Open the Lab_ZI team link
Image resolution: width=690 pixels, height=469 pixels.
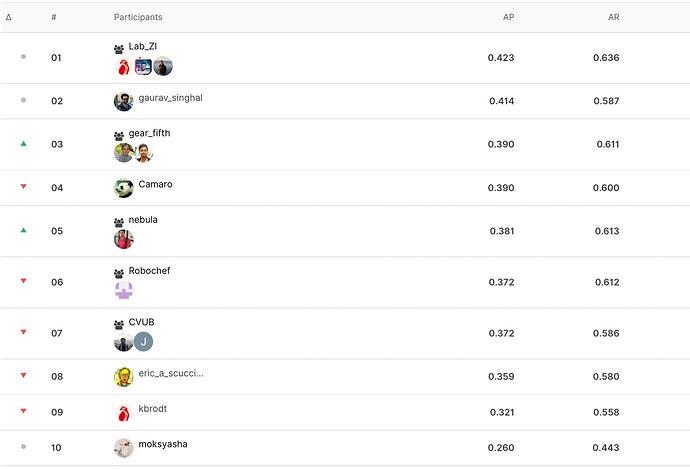(x=143, y=46)
